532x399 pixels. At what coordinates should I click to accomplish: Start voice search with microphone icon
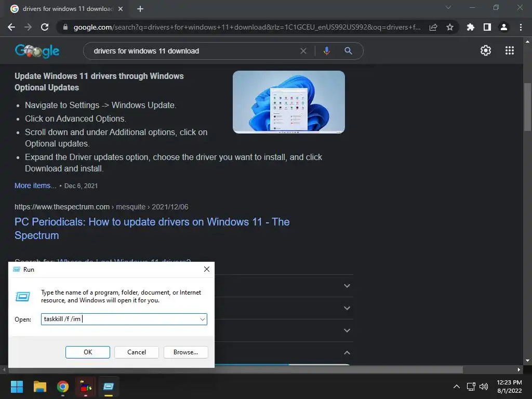(326, 51)
